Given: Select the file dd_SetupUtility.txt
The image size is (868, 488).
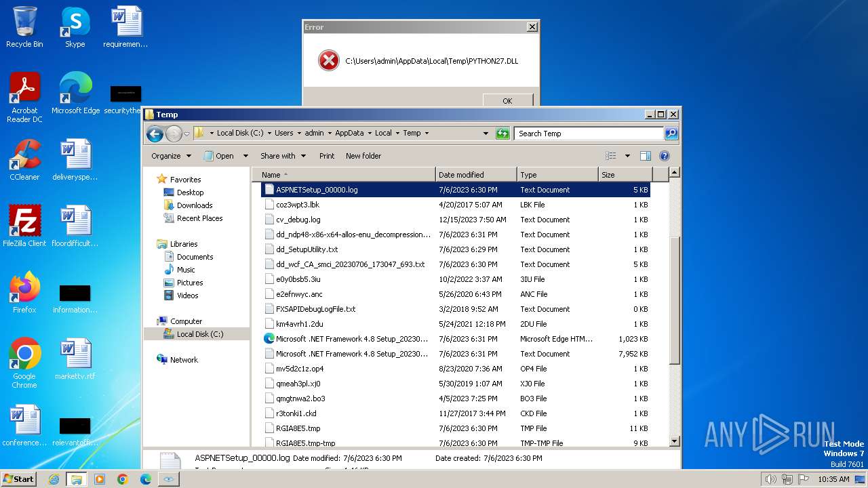Looking at the screenshot, I should pyautogui.click(x=455, y=249).
